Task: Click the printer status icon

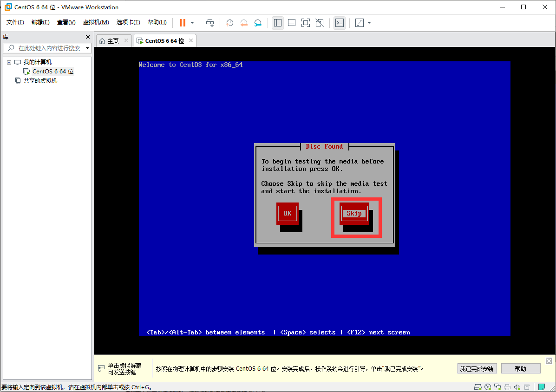Action: pyautogui.click(x=507, y=387)
